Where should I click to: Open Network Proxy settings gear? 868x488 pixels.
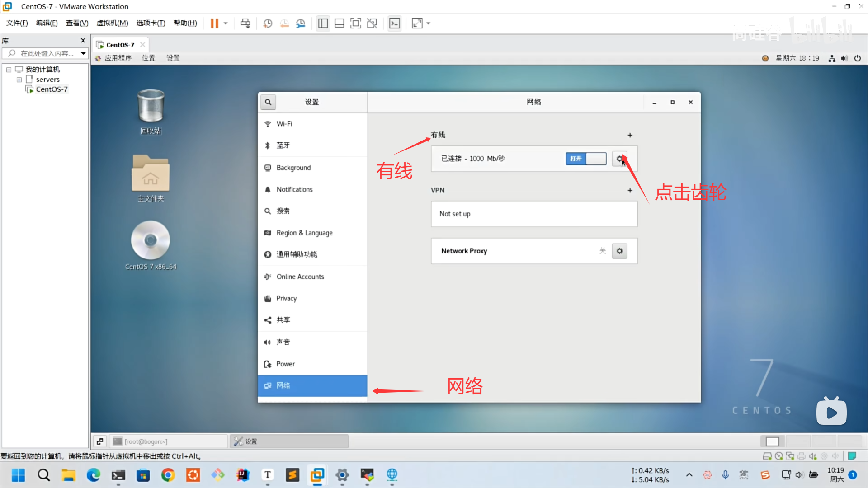tap(619, 251)
